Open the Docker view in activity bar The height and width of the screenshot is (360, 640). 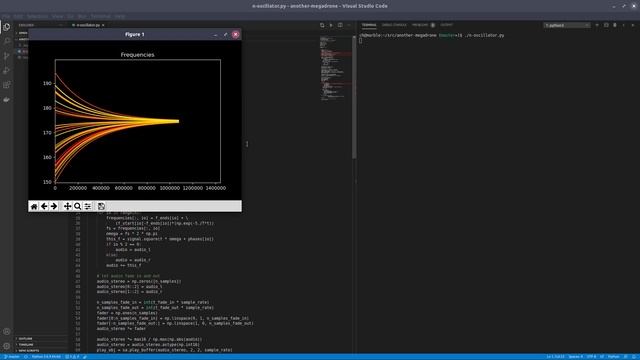(x=7, y=100)
